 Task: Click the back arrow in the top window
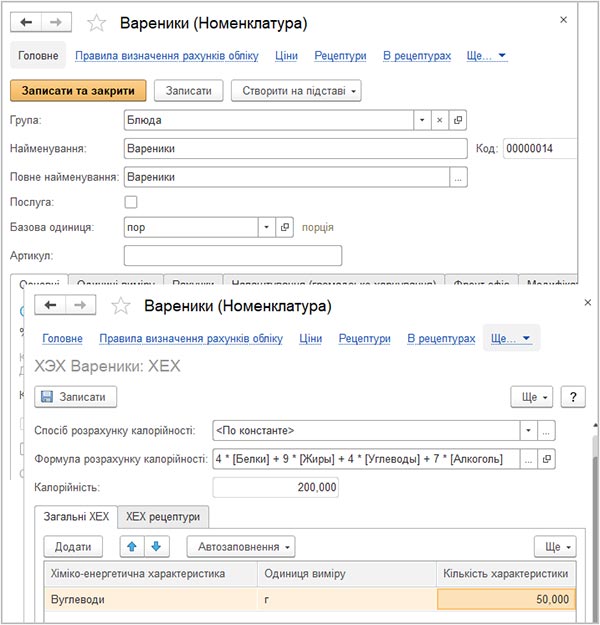click(30, 23)
